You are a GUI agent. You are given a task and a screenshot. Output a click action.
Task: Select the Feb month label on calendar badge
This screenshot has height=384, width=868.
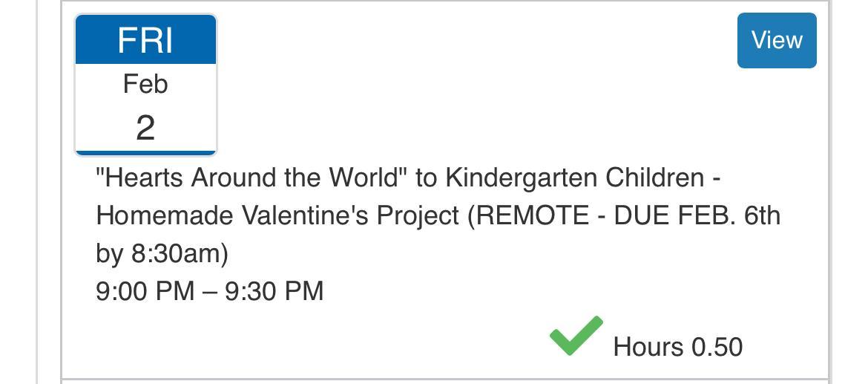145,85
